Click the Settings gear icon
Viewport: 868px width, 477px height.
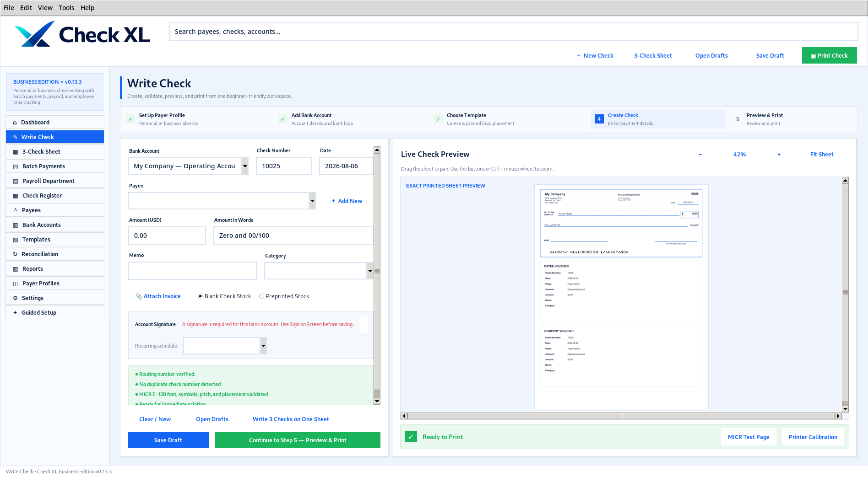pos(16,298)
